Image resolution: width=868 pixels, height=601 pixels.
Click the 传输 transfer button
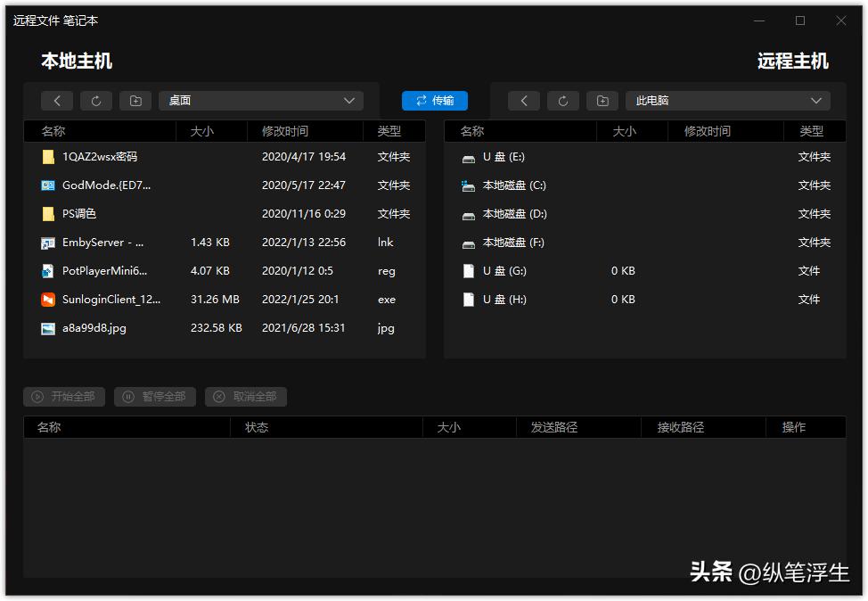pos(434,101)
